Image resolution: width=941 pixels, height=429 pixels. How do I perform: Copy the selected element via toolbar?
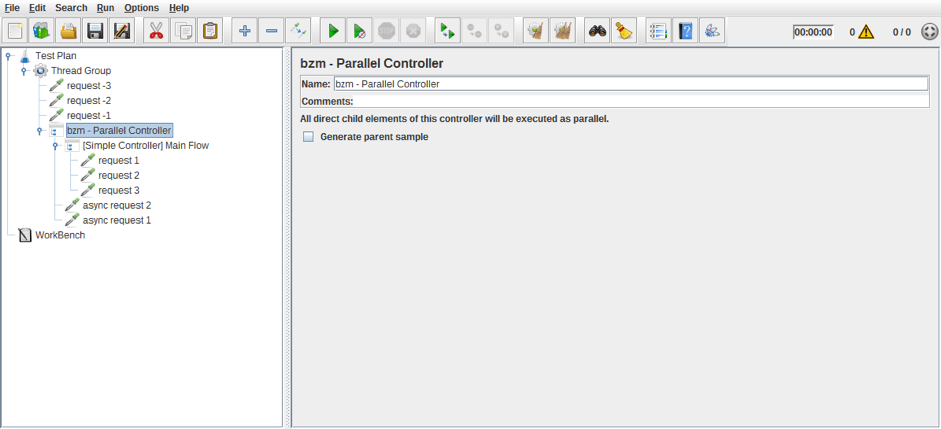click(x=182, y=31)
